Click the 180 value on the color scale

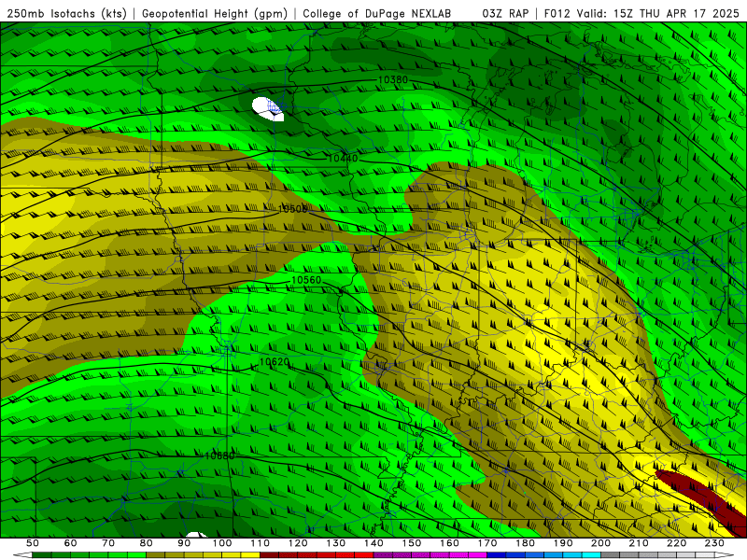tap(525, 543)
